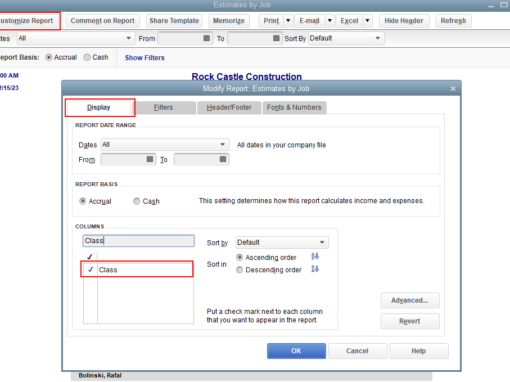Click the Advanced... button
The width and height of the screenshot is (510, 382).
pos(410,300)
